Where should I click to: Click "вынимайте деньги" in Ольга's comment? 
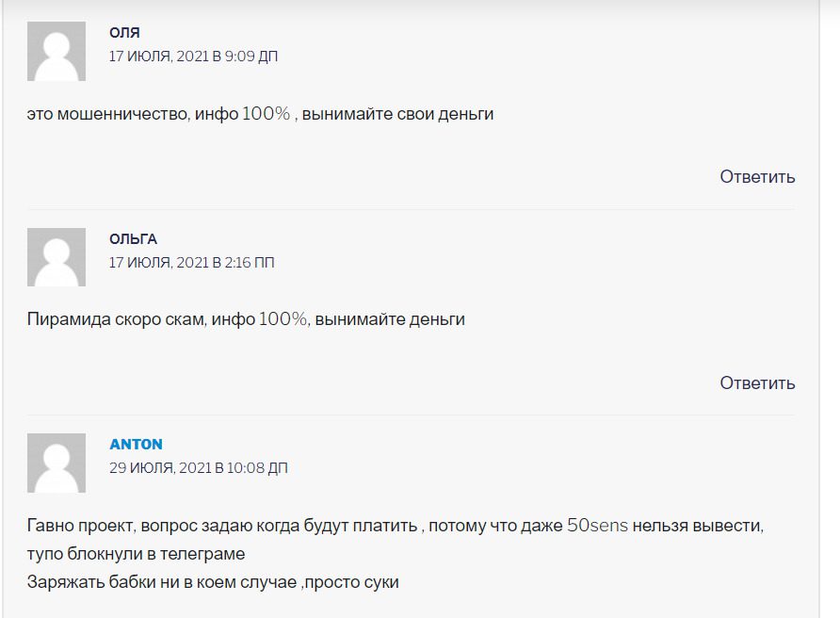pyautogui.click(x=390, y=319)
